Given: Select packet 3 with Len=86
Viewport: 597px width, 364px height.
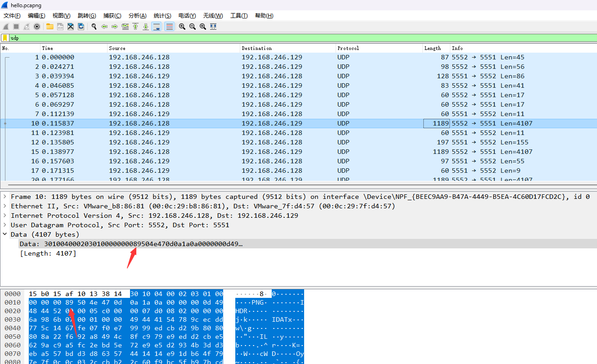Looking at the screenshot, I should tap(298, 76).
